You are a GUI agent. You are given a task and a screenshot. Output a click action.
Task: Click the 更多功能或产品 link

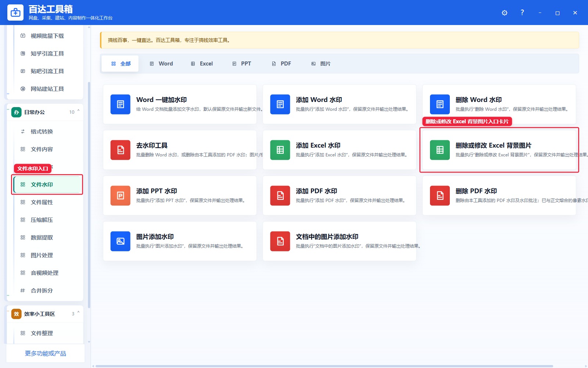pos(46,353)
